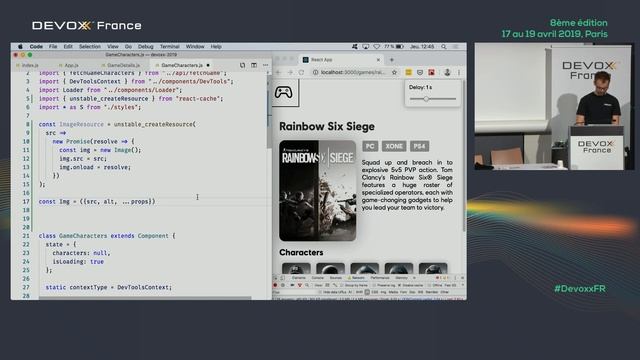
Task: Click the PC platform tag
Action: click(370, 146)
